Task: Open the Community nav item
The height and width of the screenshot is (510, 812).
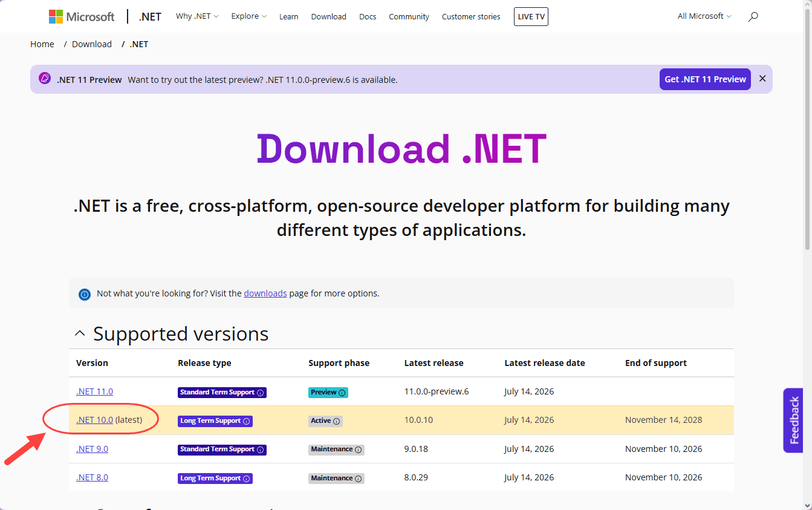Action: pos(409,16)
